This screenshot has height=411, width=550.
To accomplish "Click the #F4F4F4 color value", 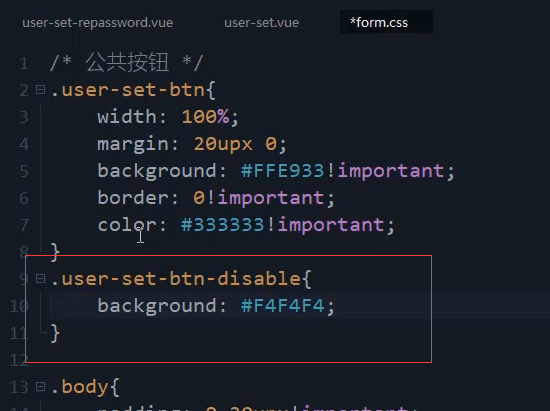I will pos(282,305).
